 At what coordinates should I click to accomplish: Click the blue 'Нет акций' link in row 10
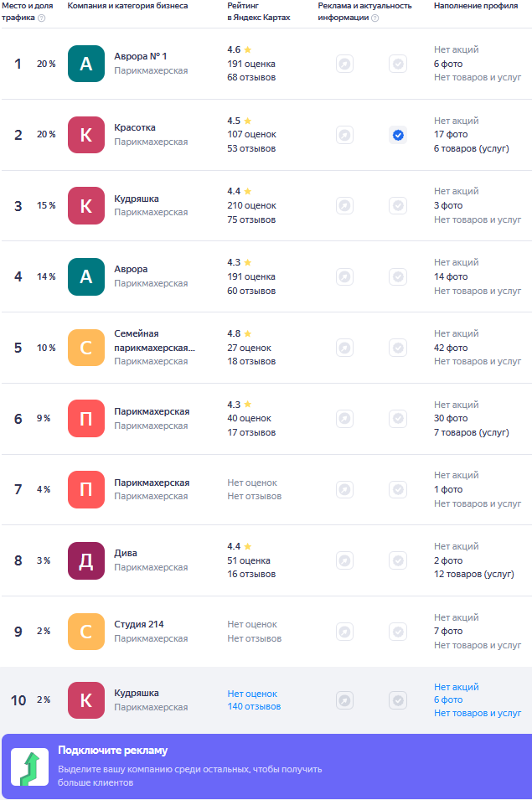click(x=456, y=687)
